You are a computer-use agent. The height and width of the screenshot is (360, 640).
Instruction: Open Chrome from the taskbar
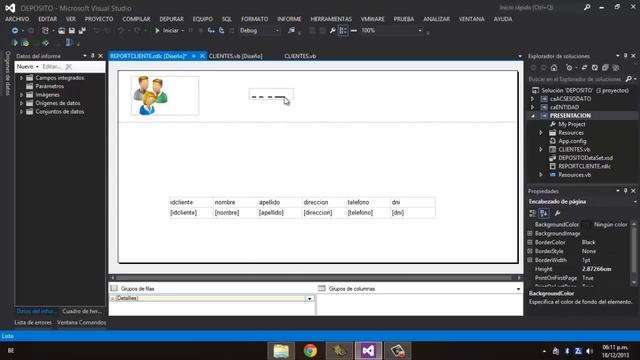point(310,351)
